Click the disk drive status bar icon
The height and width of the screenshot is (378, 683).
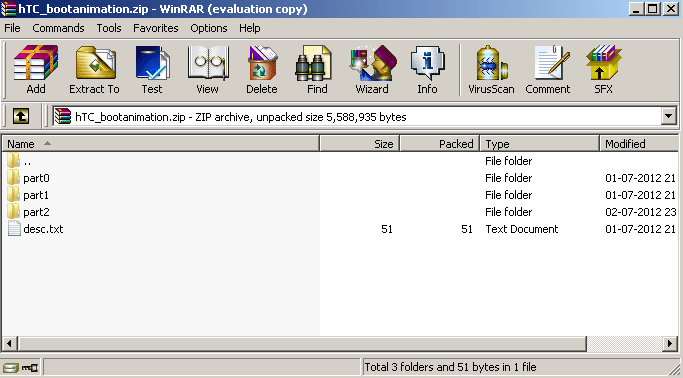10,368
